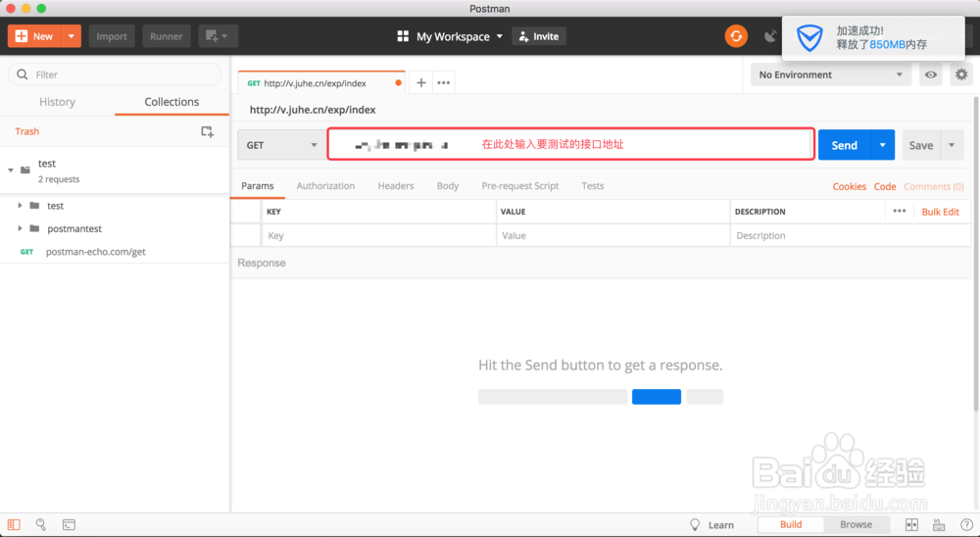
Task: Toggle two pane view icon
Action: [911, 525]
